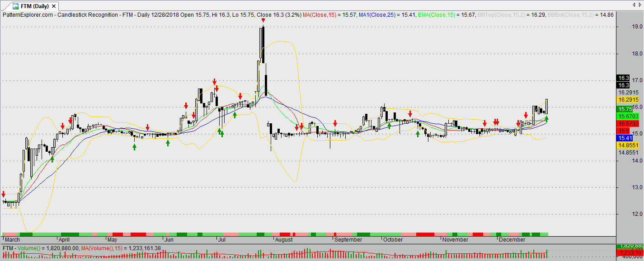Click green bullish arrow under last December candle
Image resolution: width=644 pixels, height=261 pixels.
[x=546, y=119]
